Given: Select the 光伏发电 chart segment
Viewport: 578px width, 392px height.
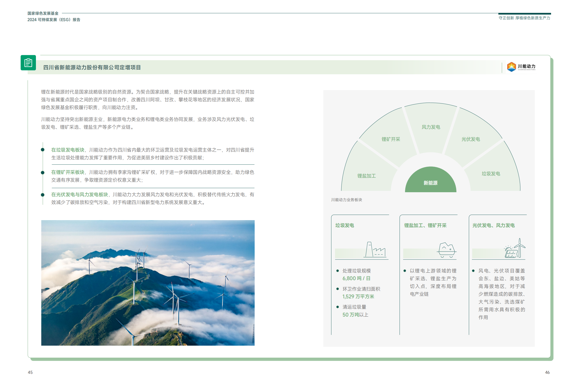Looking at the screenshot, I should click(x=470, y=139).
